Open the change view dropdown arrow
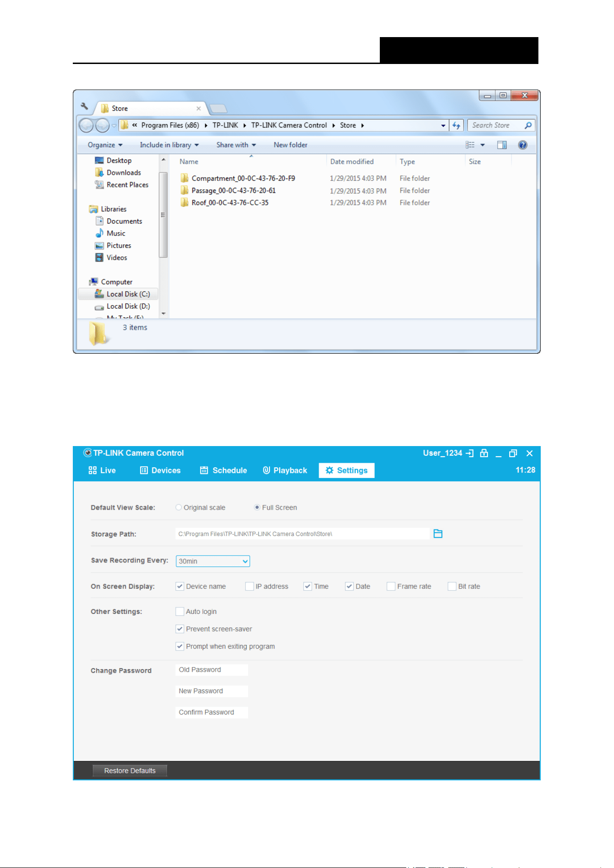The height and width of the screenshot is (868, 614). [x=482, y=145]
